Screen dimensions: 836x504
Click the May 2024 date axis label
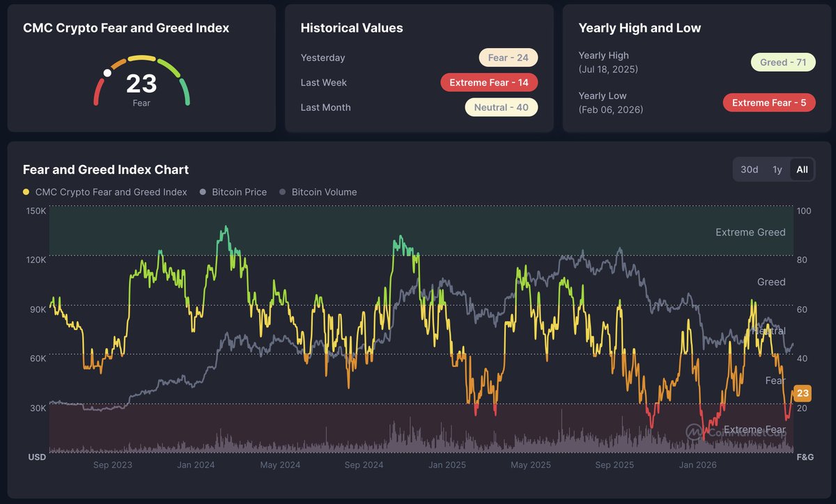coord(280,465)
